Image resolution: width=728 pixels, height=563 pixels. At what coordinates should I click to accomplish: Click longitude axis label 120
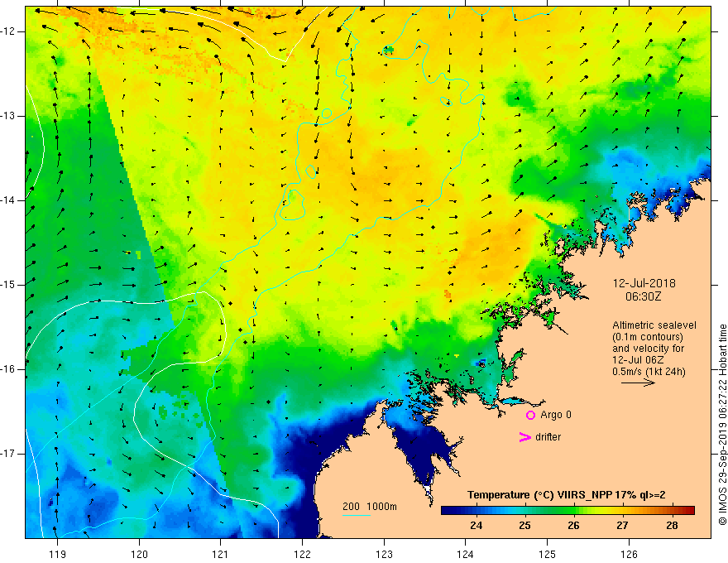pyautogui.click(x=139, y=554)
